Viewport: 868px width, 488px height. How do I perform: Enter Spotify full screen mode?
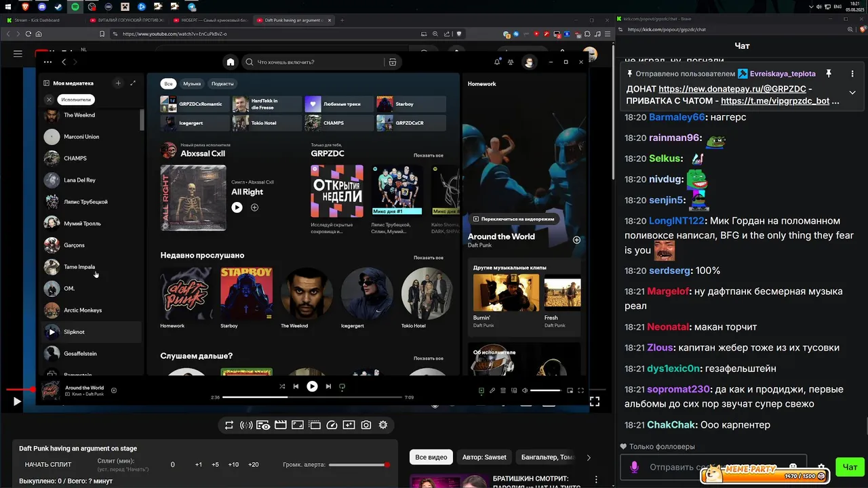(x=580, y=390)
